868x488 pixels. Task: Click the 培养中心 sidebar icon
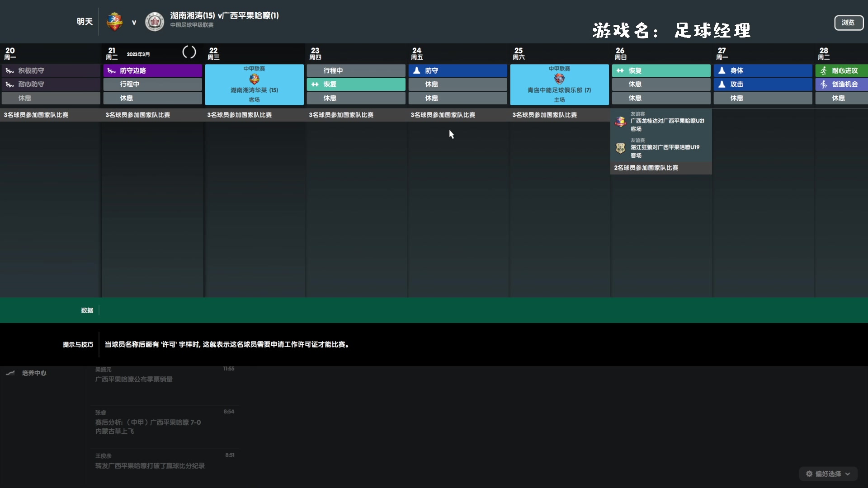[x=10, y=373]
